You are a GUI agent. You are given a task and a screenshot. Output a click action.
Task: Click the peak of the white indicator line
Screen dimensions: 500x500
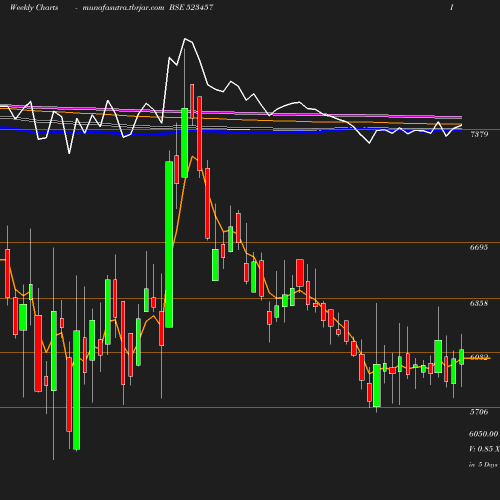[x=185, y=39]
